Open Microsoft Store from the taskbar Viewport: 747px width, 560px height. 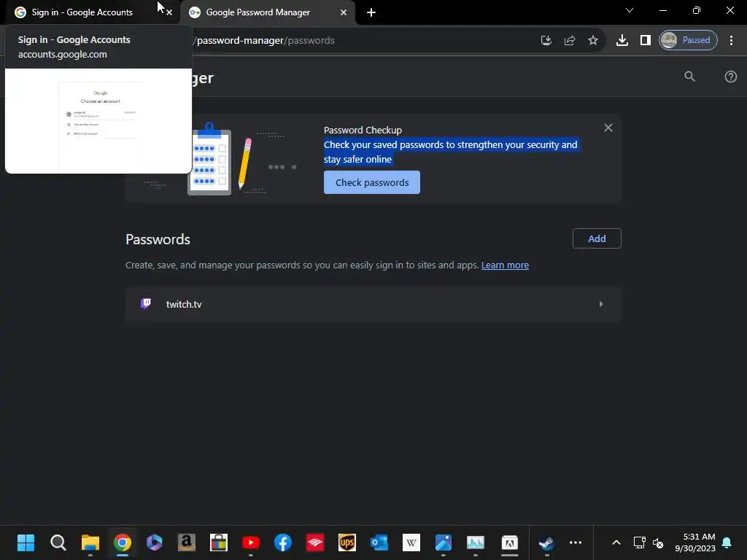pos(219,542)
